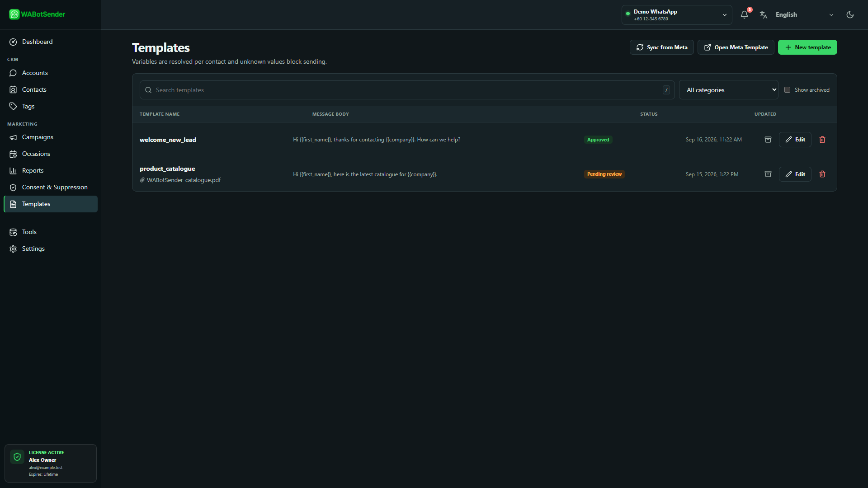Open Tools in sidebar

[51, 232]
